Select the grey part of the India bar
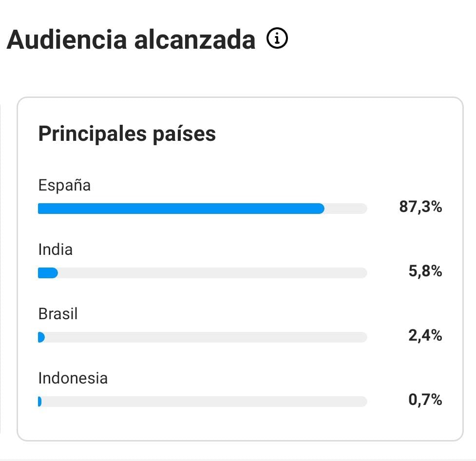The image size is (476, 461). [212, 273]
